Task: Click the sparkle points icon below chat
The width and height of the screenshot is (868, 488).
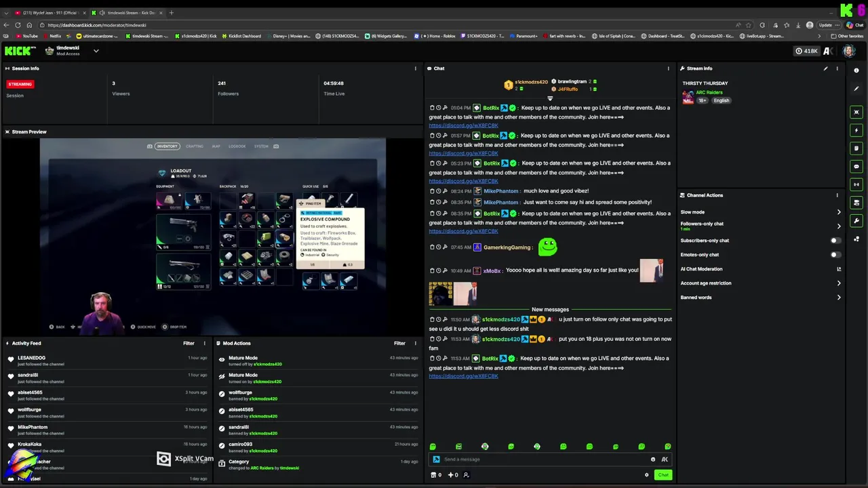Action: [x=452, y=475]
